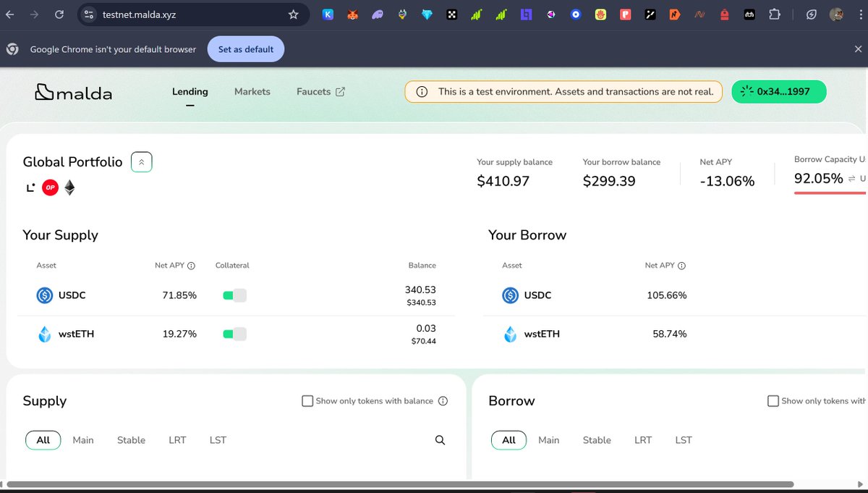Select the Ethereum diamond network icon
868x493 pixels.
[x=69, y=188]
